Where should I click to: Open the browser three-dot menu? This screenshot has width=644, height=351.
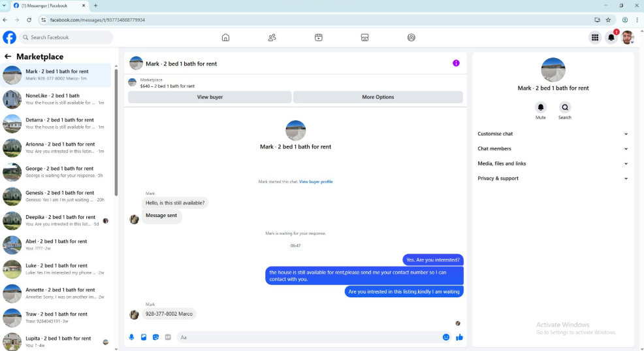(x=637, y=20)
